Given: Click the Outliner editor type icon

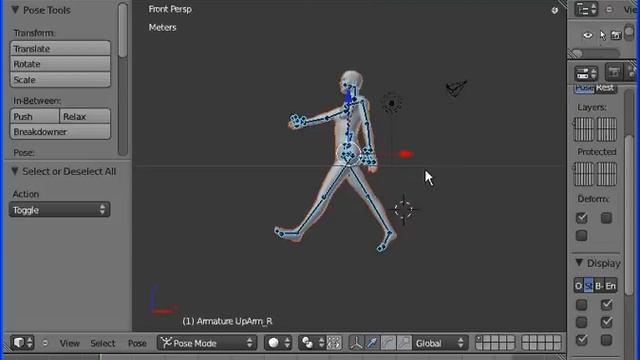Looking at the screenshot, I should point(586,9).
